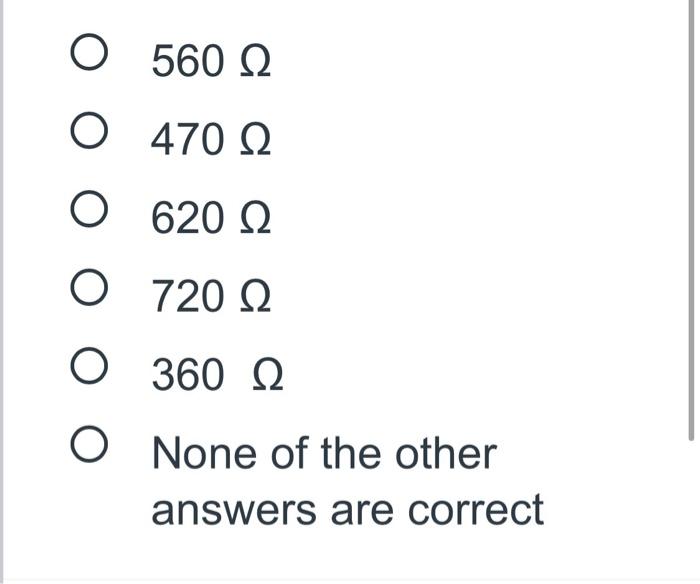Choose the 'None of the other answers' radio button
This screenshot has width=700, height=584.
(x=89, y=444)
